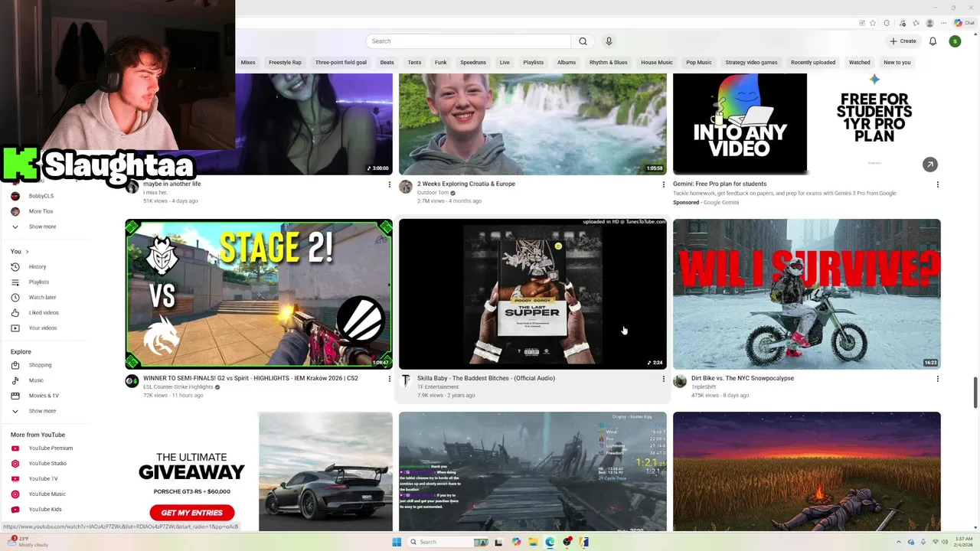Open options menu for the G2 vs Spirit video
Screen dimensions: 980x551
[x=389, y=379]
